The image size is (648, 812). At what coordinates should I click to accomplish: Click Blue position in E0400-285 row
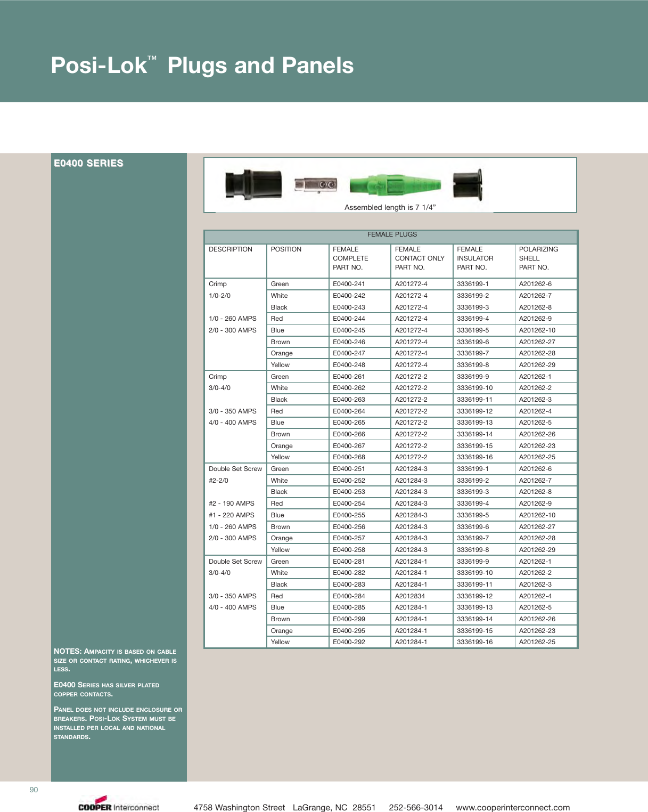pyautogui.click(x=277, y=607)
